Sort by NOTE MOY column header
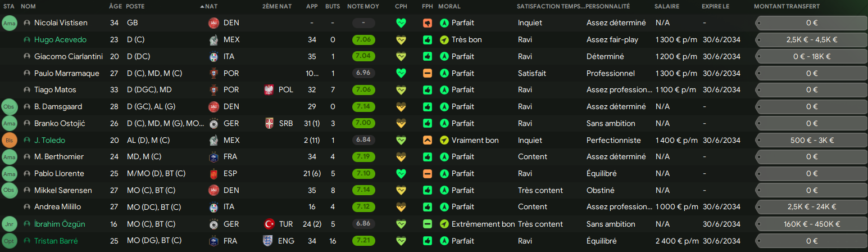Screen dimensions: 868x252 (x=363, y=6)
